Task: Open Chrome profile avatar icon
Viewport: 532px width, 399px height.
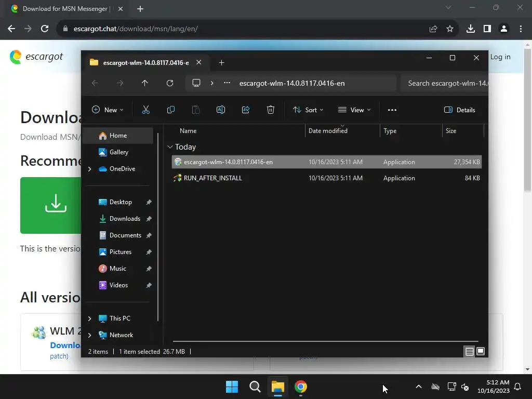Action: (504, 29)
